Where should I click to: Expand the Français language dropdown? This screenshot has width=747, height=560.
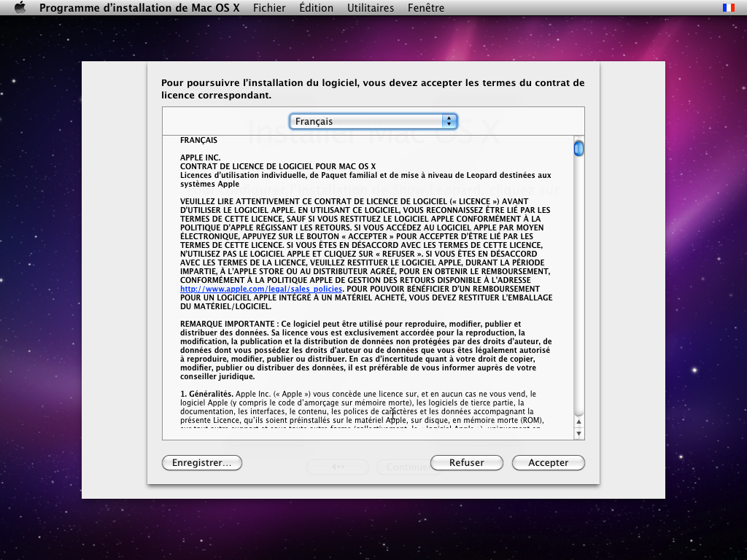tap(373, 122)
